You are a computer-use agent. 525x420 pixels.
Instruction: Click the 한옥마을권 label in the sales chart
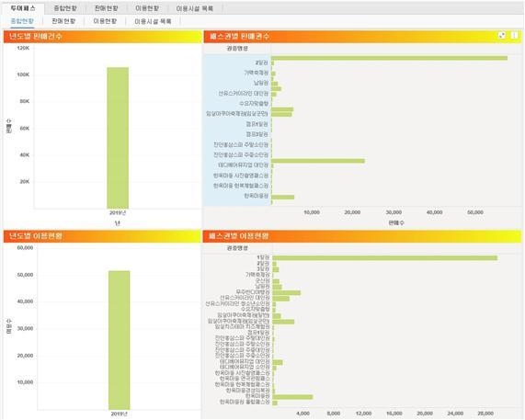257,196
